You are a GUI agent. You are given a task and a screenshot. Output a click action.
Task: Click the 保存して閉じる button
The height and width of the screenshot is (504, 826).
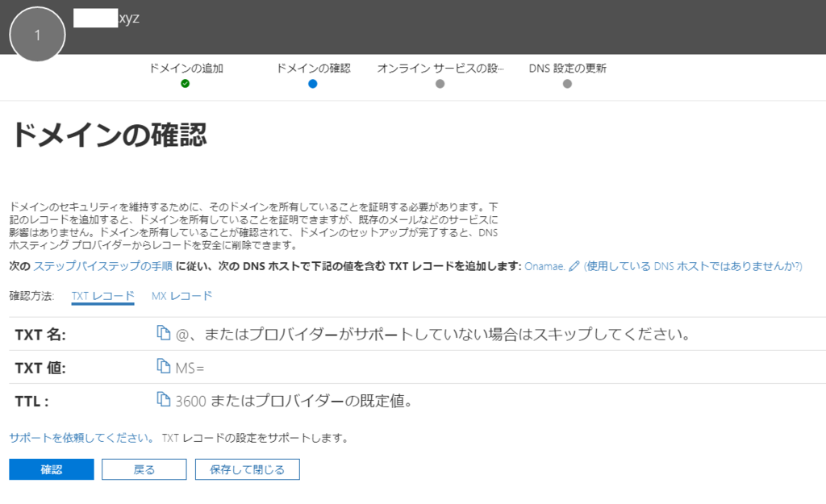tap(247, 469)
